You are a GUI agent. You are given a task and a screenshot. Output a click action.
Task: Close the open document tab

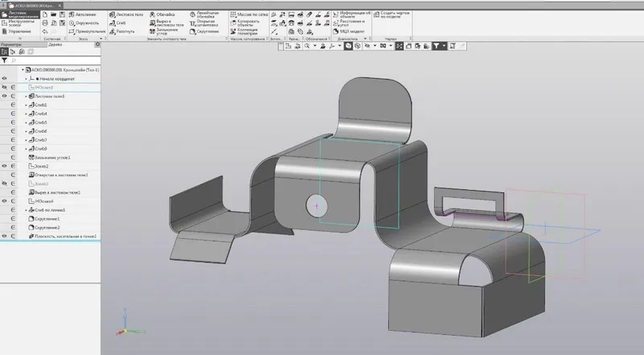(60, 6)
